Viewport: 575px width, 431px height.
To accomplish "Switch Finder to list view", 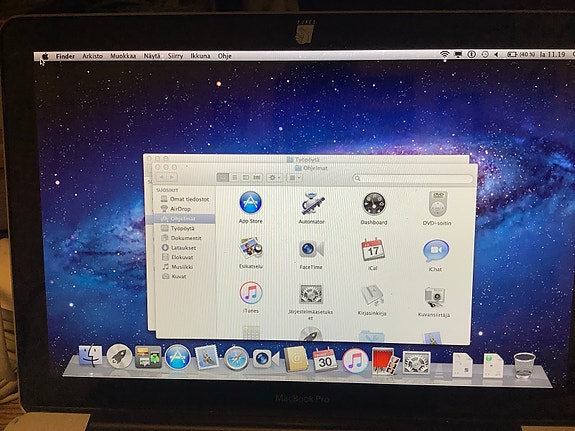I will [234, 178].
